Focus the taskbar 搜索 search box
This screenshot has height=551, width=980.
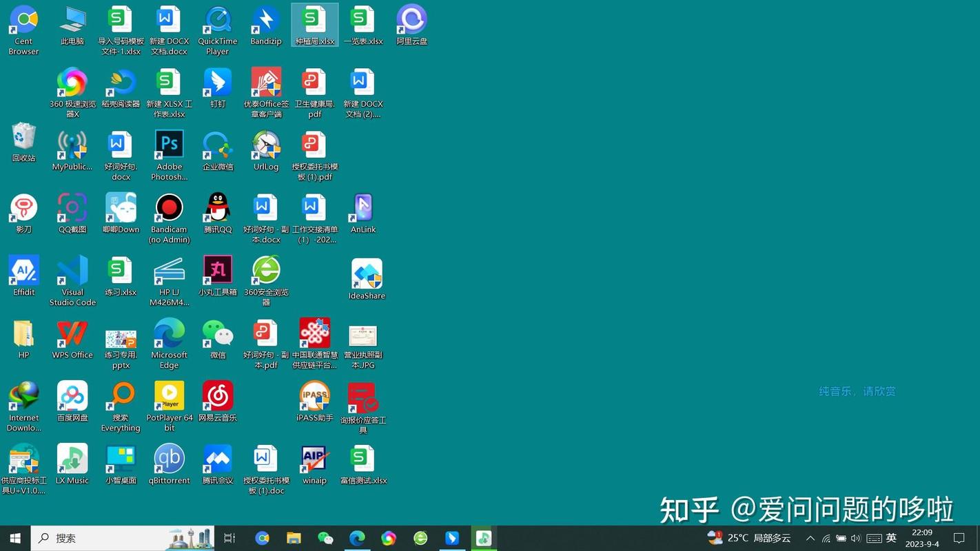(123, 538)
